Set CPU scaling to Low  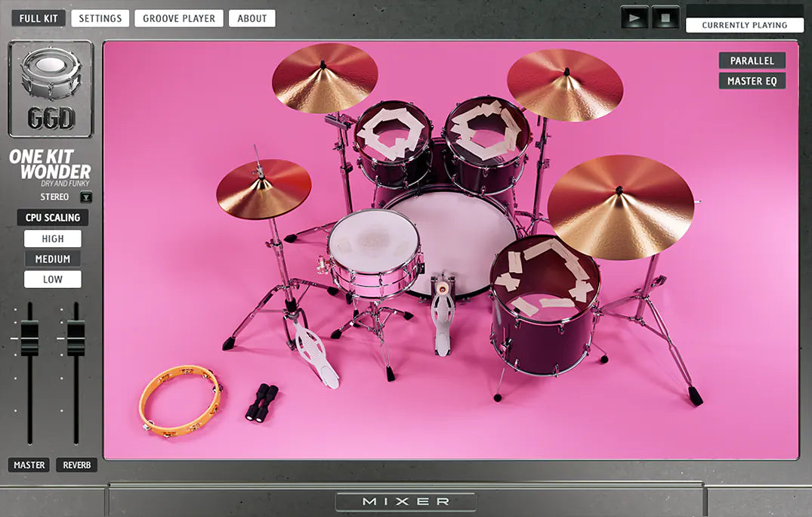(53, 280)
